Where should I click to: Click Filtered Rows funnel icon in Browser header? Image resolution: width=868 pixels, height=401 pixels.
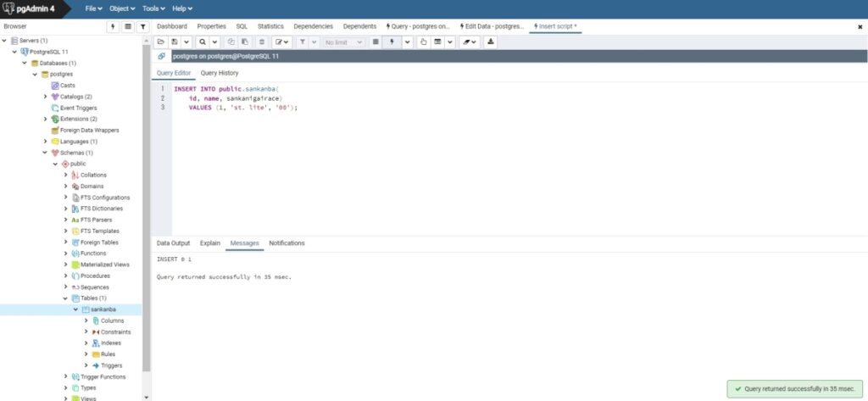142,26
